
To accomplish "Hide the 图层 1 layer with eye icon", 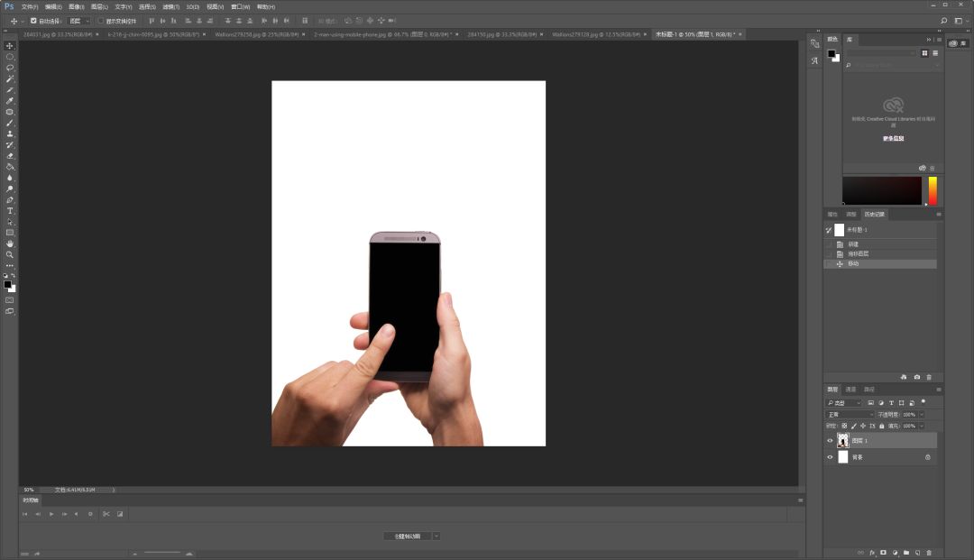I will tap(830, 441).
